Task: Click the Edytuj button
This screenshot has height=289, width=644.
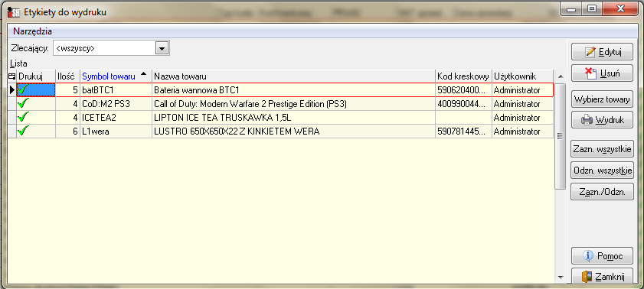Action: 602,52
